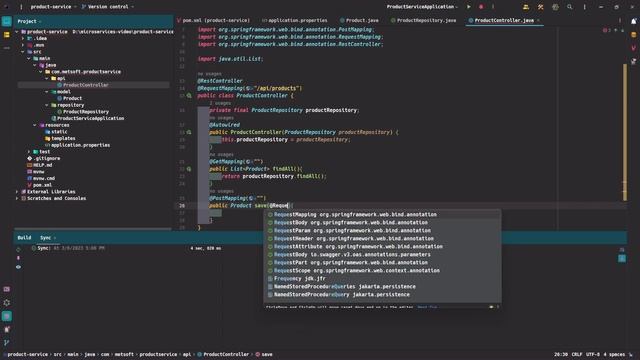640x360 pixels.
Task: Open Search Everywhere magnifier icon
Action: [570, 7]
